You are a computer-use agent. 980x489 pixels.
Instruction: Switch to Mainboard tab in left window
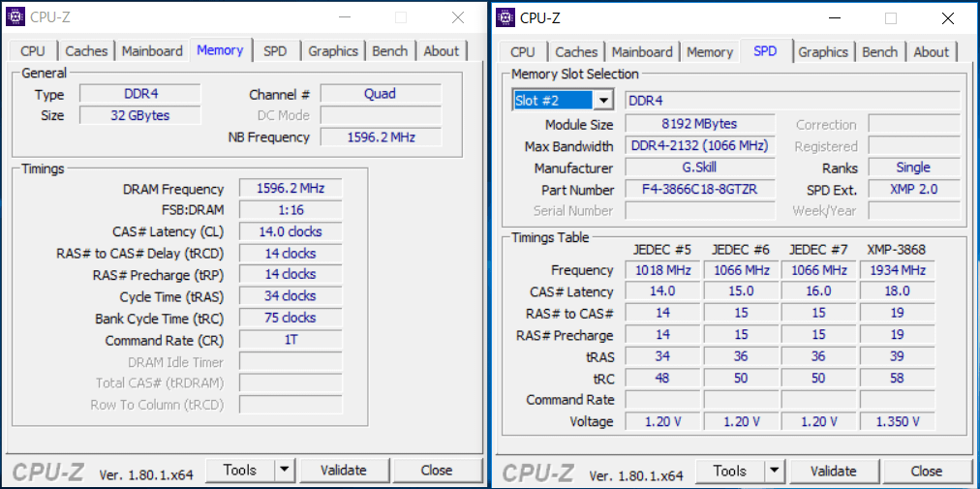[x=152, y=51]
